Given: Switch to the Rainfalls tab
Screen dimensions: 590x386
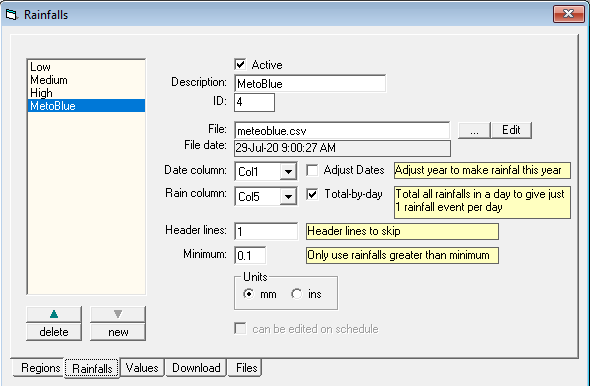Looking at the screenshot, I should click(x=92, y=368).
